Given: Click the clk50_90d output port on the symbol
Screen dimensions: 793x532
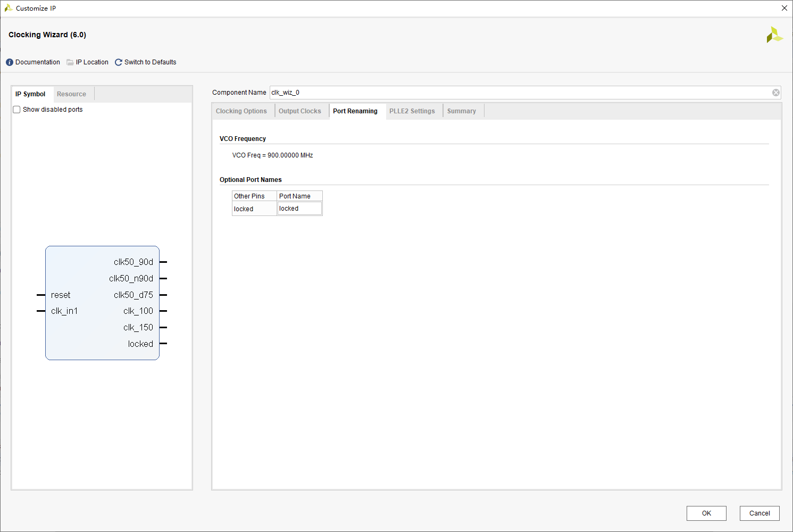Looking at the screenshot, I should (x=133, y=262).
